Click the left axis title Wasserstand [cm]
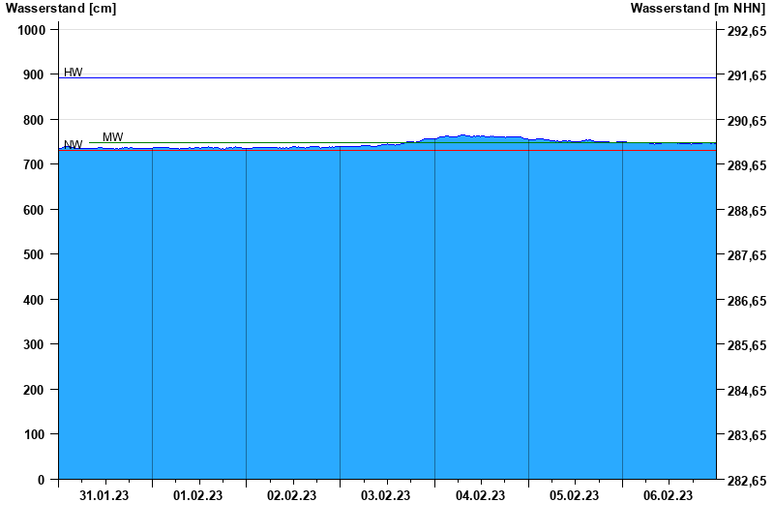The image size is (774, 532). 61,9
